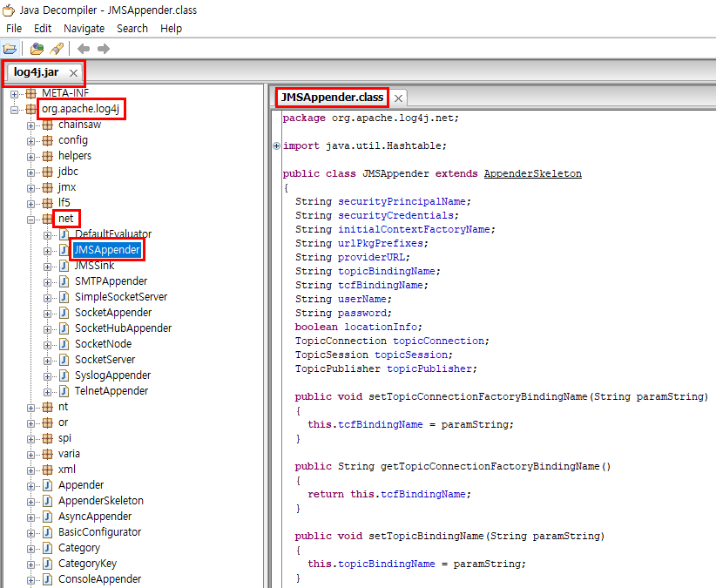The height and width of the screenshot is (588, 716).
Task: Open the Navigate menu
Action: (x=84, y=28)
